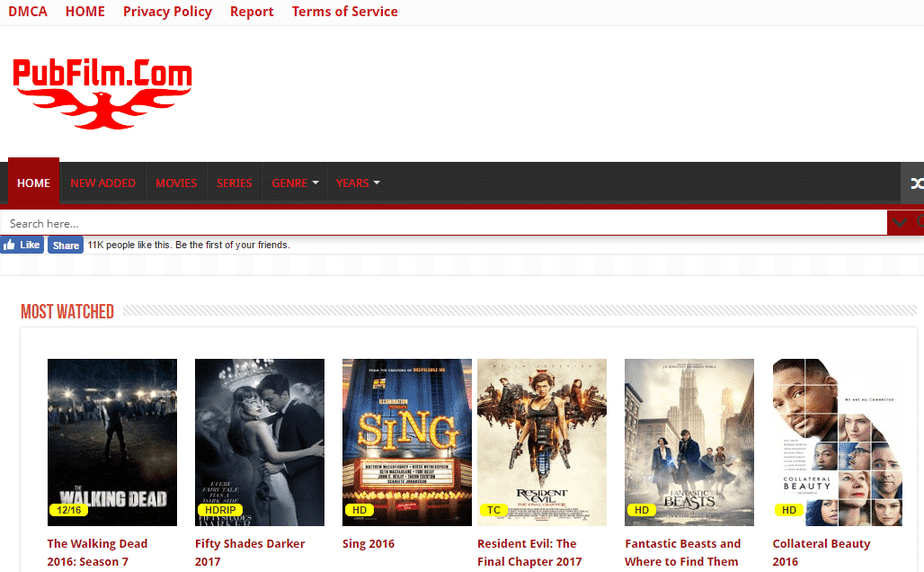Click 'The Walking Dead 2016: Season 7' title
924x572 pixels.
(x=97, y=552)
